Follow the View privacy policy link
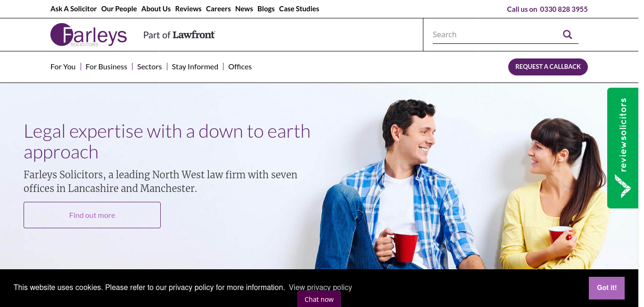This screenshot has width=644, height=307. pyautogui.click(x=321, y=287)
